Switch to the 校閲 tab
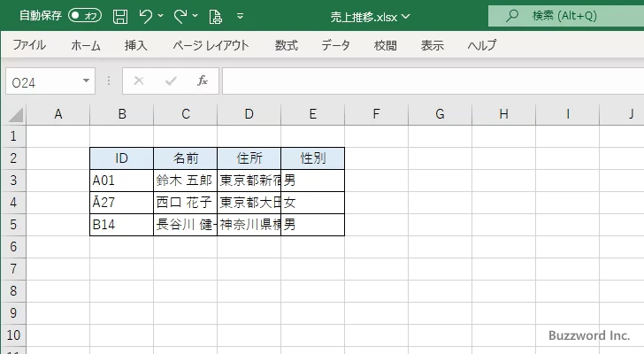 pos(386,45)
